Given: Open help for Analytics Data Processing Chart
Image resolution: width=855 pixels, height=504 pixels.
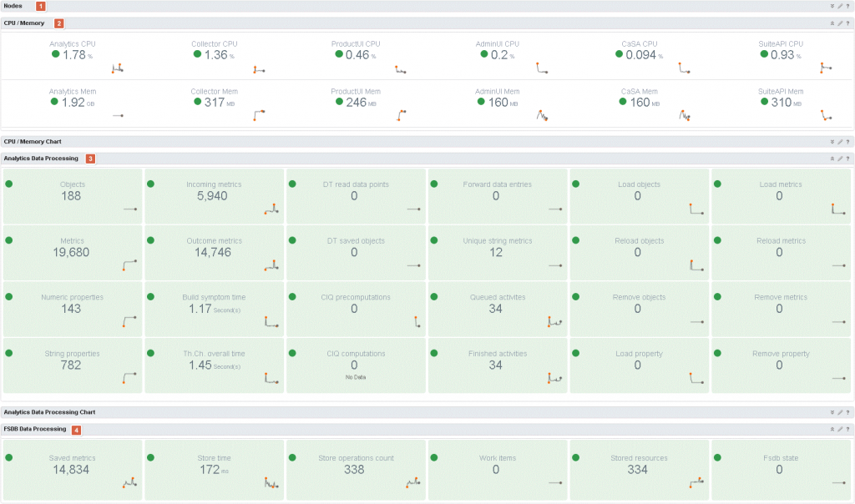Looking at the screenshot, I should 848,412.
